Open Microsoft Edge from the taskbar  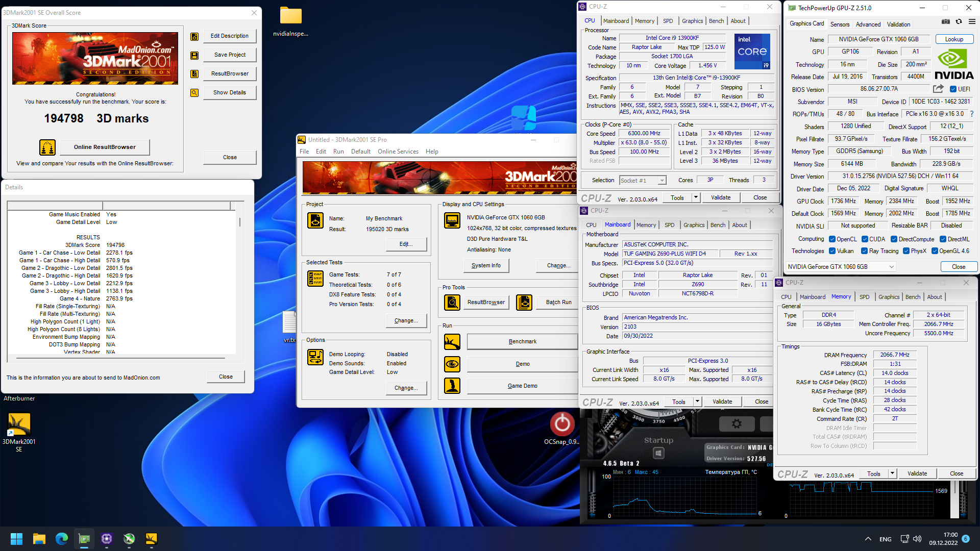tap(62, 539)
